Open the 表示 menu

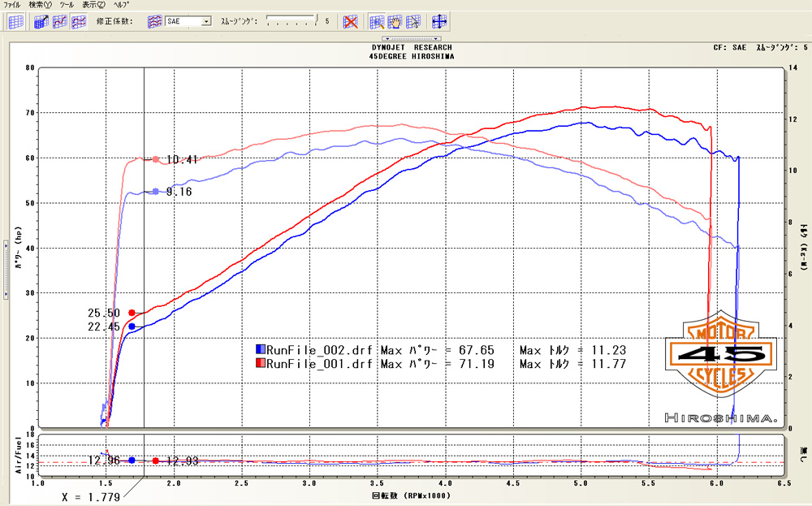(94, 5)
